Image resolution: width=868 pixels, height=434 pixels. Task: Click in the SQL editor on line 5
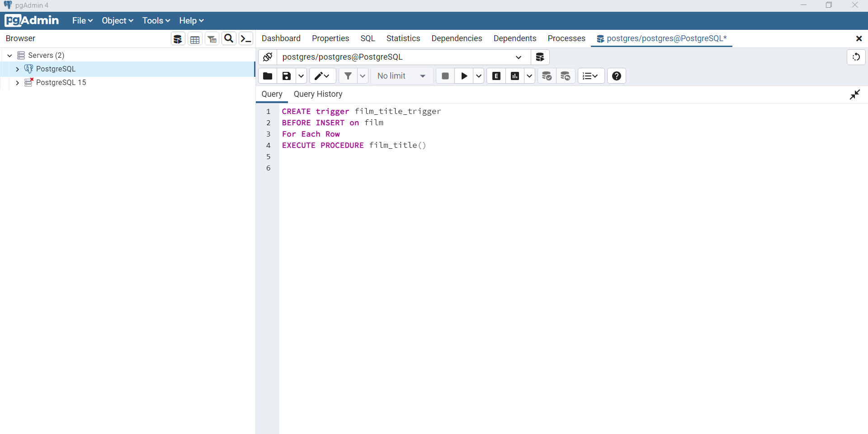(573, 157)
